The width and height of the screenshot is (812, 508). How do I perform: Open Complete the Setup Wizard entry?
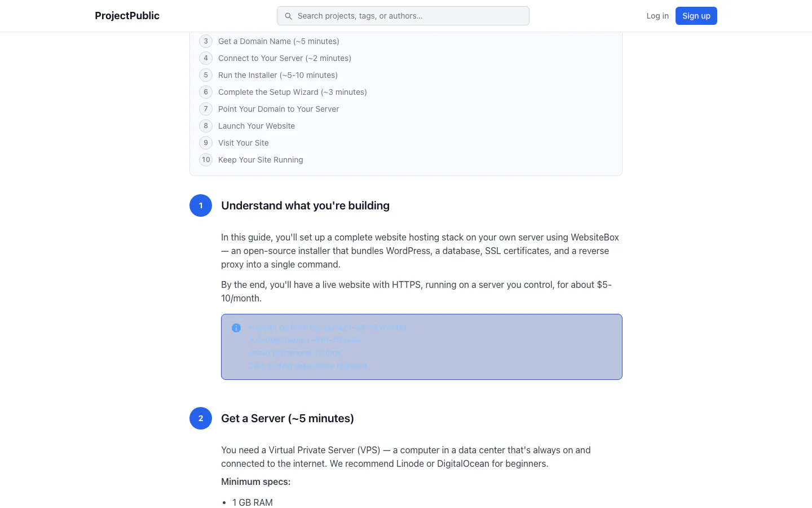tap(293, 92)
